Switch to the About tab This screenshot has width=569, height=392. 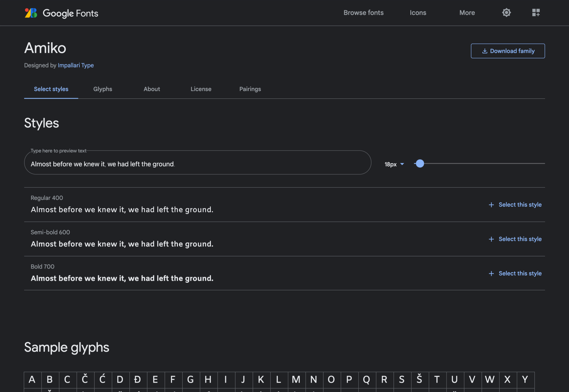152,89
